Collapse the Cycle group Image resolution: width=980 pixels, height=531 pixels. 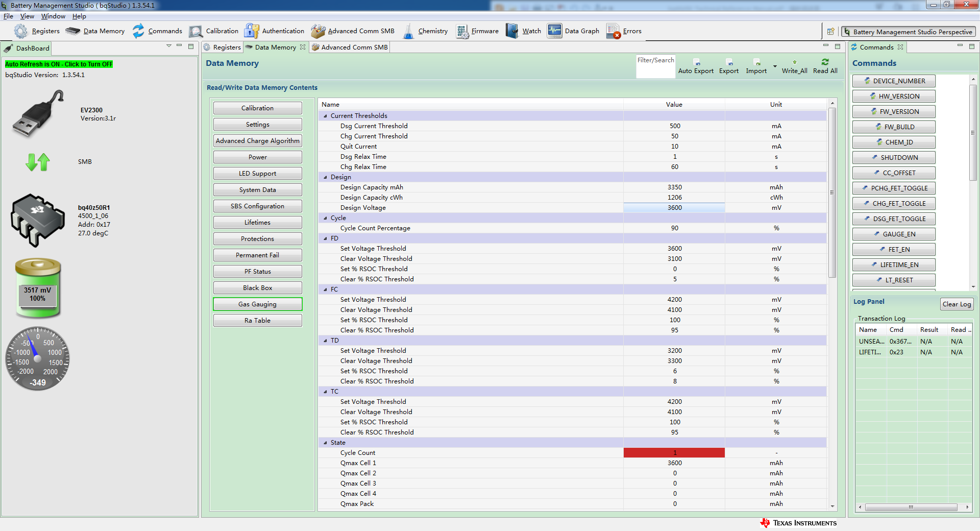pyautogui.click(x=326, y=218)
